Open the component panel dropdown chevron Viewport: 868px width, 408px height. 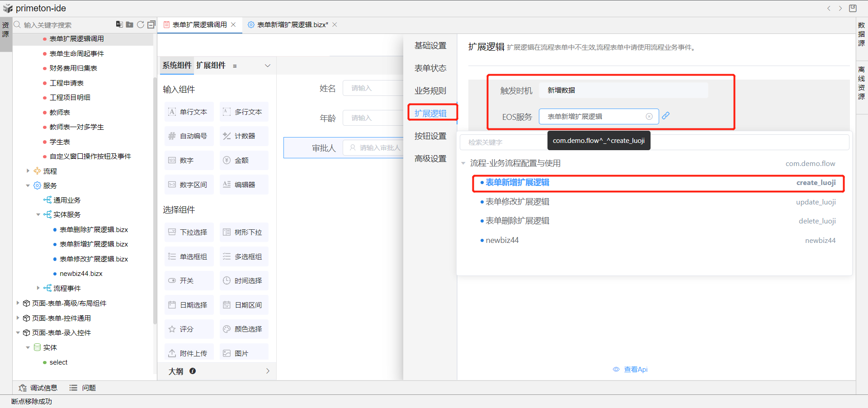[x=268, y=66]
